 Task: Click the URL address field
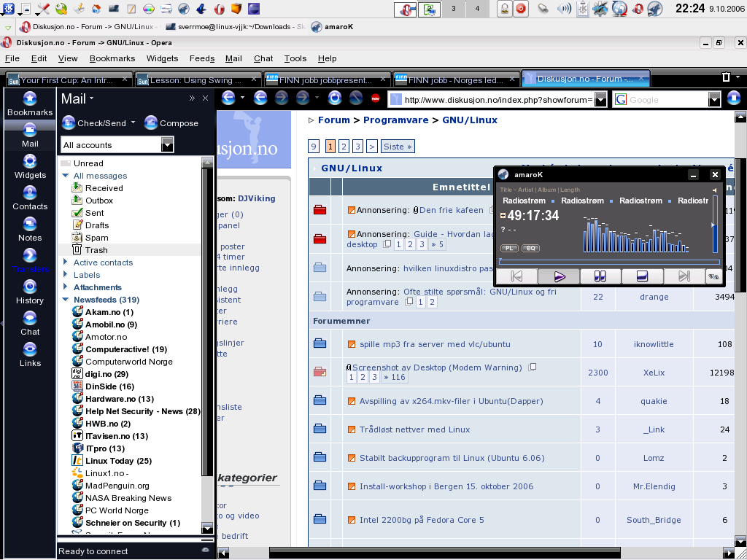pos(499,99)
